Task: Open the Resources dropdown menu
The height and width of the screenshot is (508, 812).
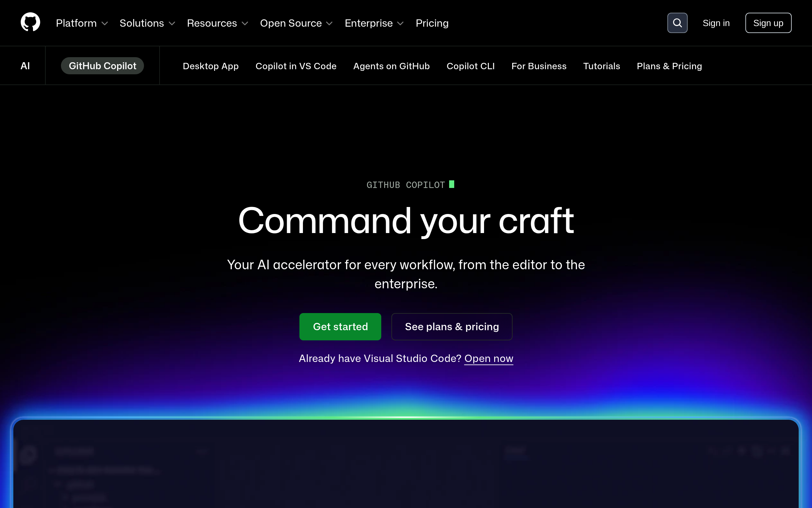Action: tap(217, 23)
